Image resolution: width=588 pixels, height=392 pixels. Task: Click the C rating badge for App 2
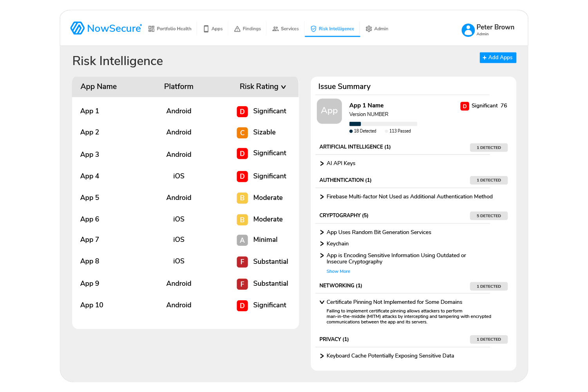242,133
